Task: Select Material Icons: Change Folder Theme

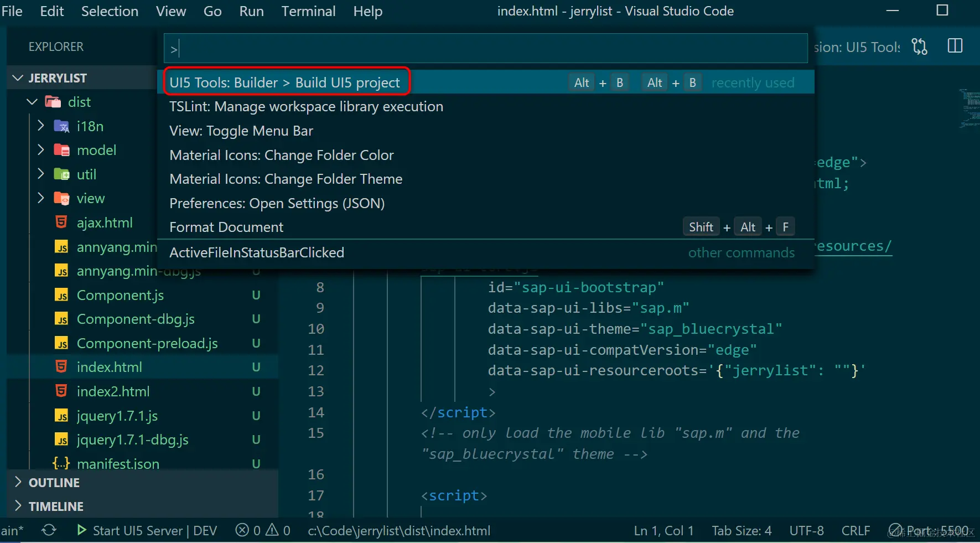Action: pyautogui.click(x=486, y=179)
